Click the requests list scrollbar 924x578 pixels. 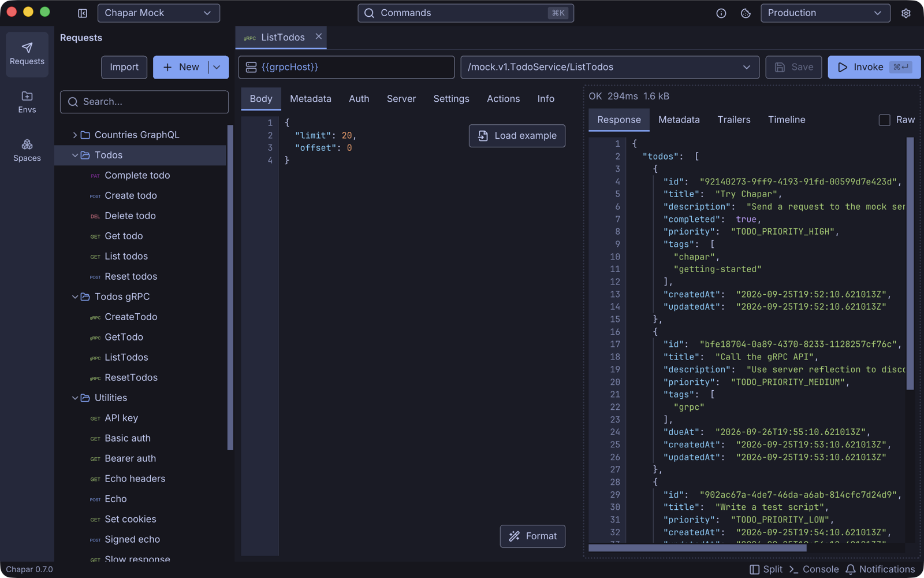230,287
